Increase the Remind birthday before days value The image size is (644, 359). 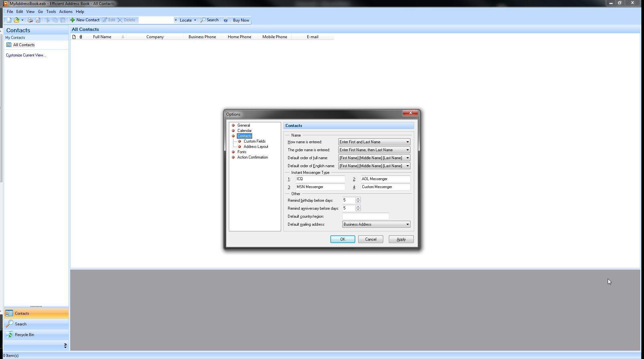(358, 199)
